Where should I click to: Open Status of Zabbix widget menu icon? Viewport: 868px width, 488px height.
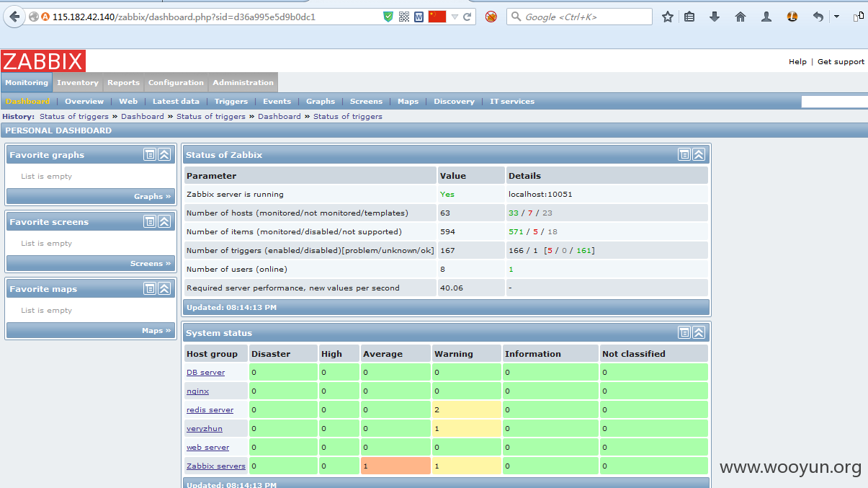(684, 154)
